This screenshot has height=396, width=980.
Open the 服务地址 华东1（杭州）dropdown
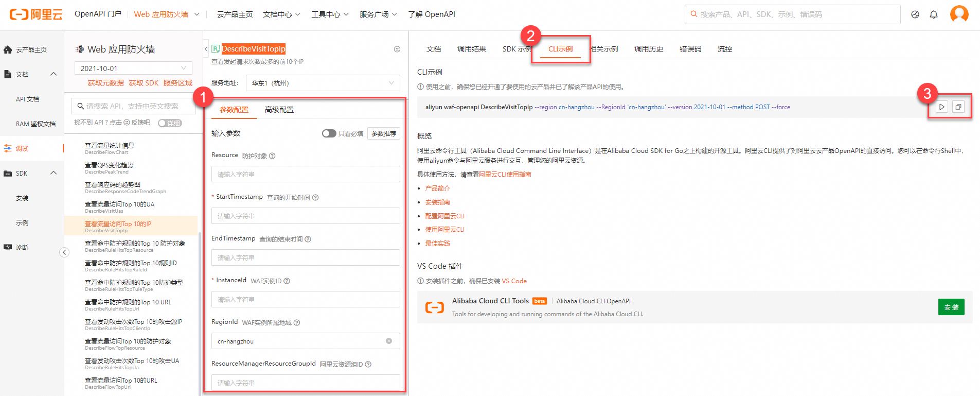[x=323, y=83]
